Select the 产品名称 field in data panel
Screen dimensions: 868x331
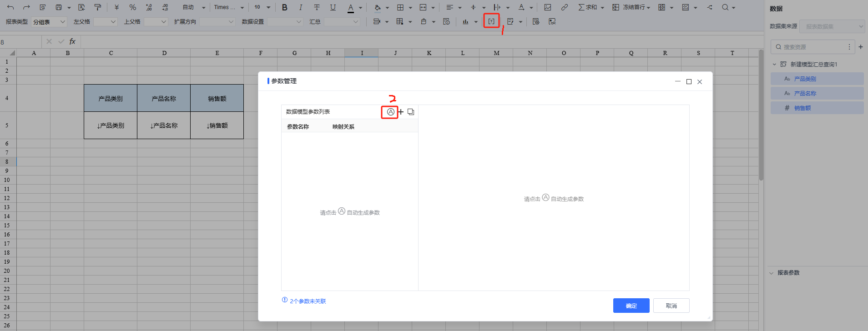point(817,93)
